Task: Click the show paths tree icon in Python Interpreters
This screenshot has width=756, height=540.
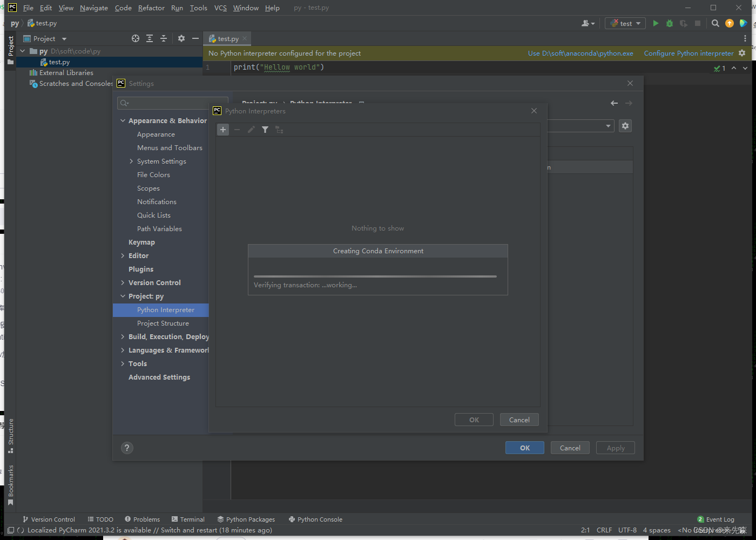Action: tap(279, 130)
